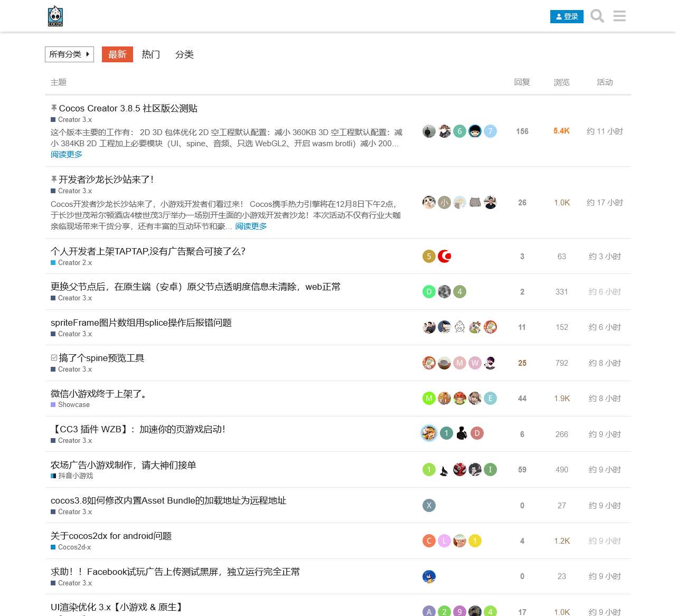The height and width of the screenshot is (616, 676).
Task: Click Cocos2d-x category tag
Action: click(x=71, y=547)
